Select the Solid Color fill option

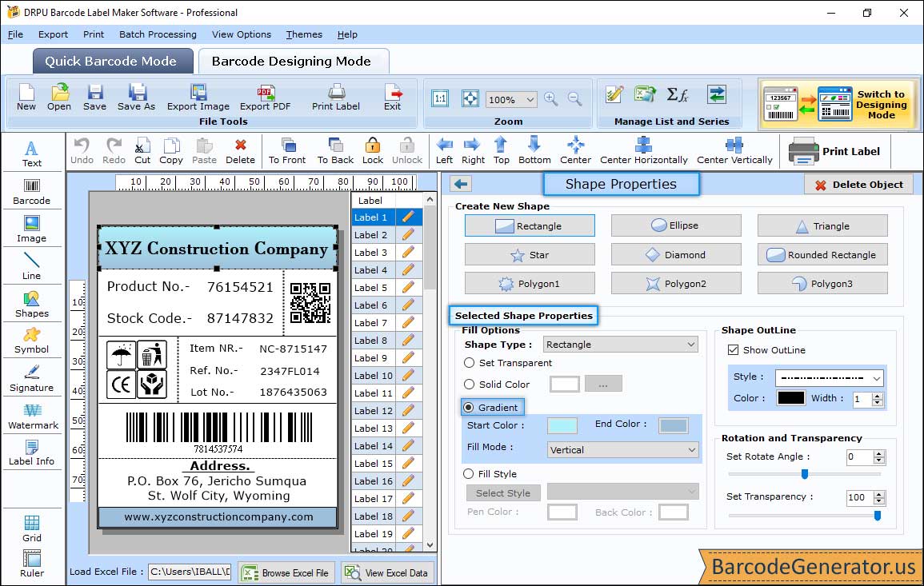(469, 384)
